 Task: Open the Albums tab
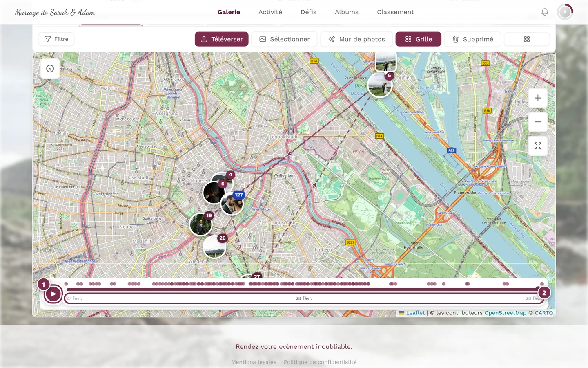347,12
